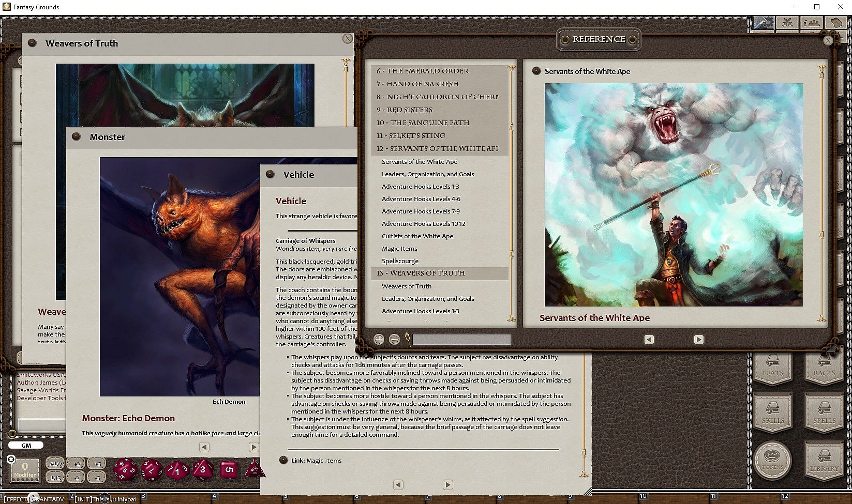Click the GM identity label

coord(26,445)
